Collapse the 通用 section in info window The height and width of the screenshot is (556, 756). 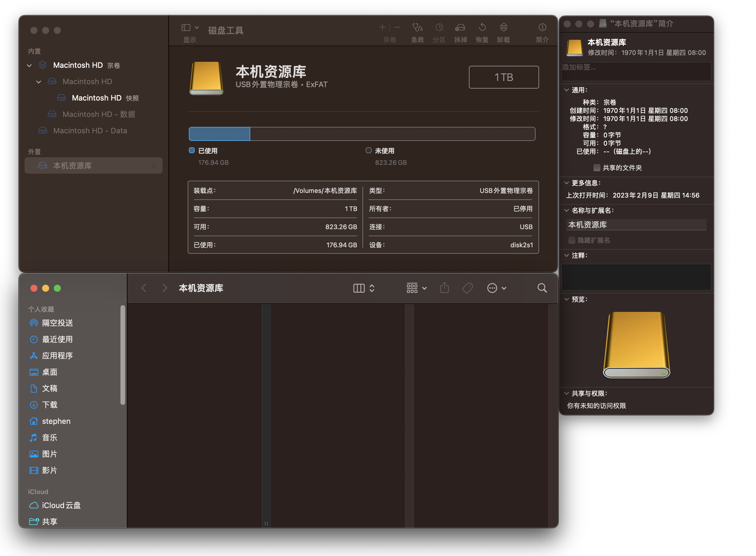[567, 90]
